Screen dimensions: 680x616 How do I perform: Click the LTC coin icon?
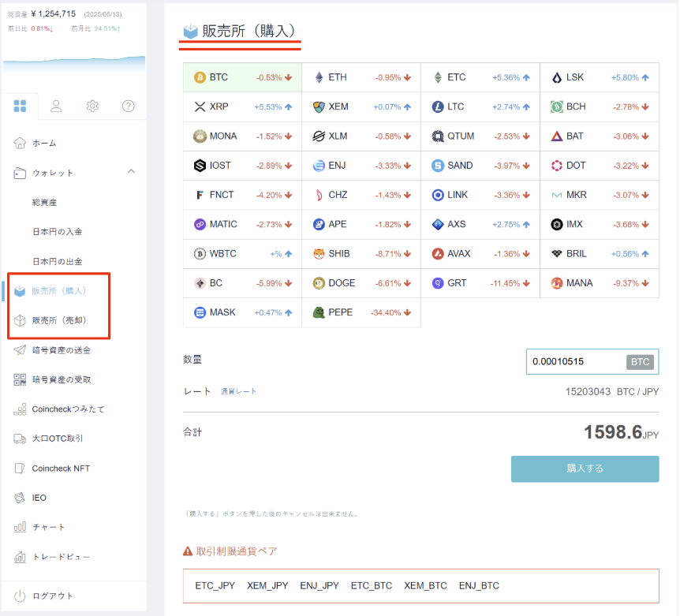click(x=438, y=106)
